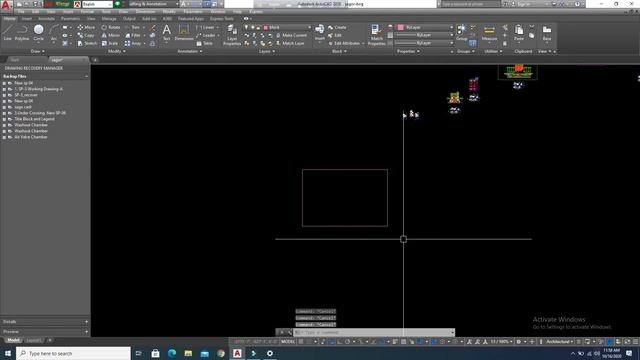Click the Leader tool
Screen dimensions: 640x360
pyautogui.click(x=205, y=36)
